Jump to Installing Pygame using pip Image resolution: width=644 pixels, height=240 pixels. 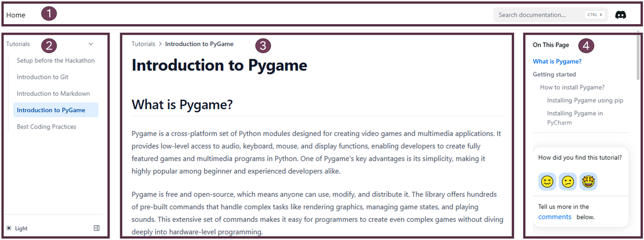[x=585, y=100]
